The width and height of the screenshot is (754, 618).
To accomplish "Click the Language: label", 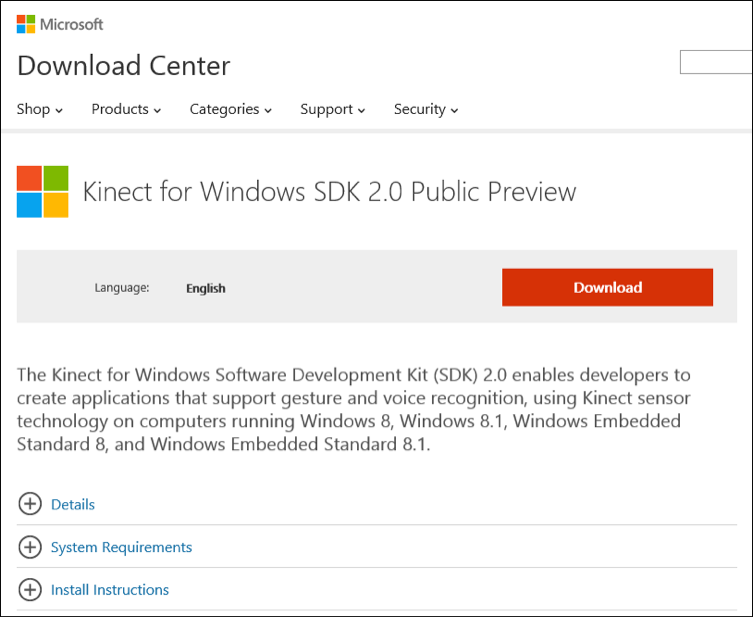I will (x=122, y=288).
